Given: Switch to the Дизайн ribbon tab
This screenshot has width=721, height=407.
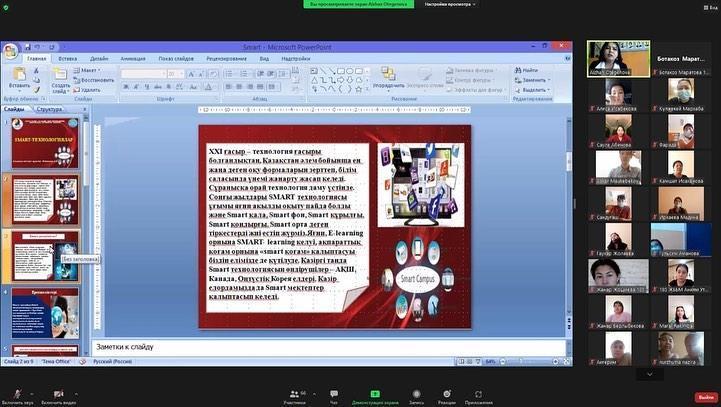Looking at the screenshot, I should pos(98,59).
